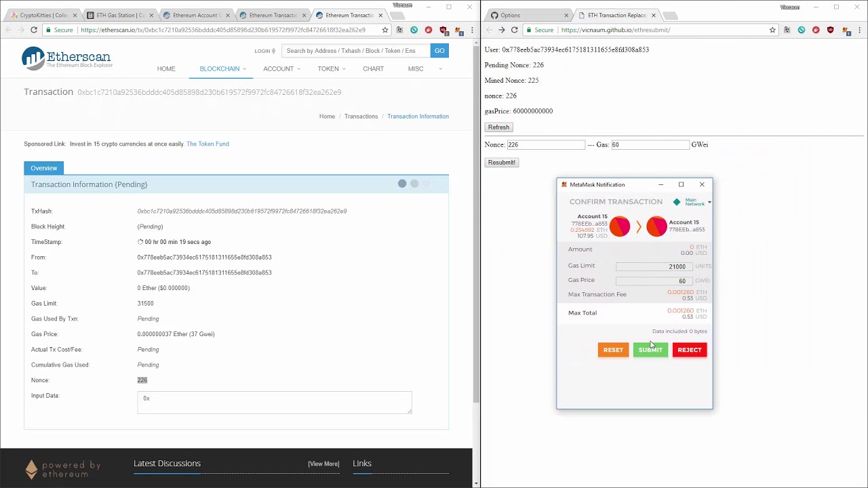Click the red circular extension in right window
Image resolution: width=868 pixels, height=488 pixels.
coord(816,30)
